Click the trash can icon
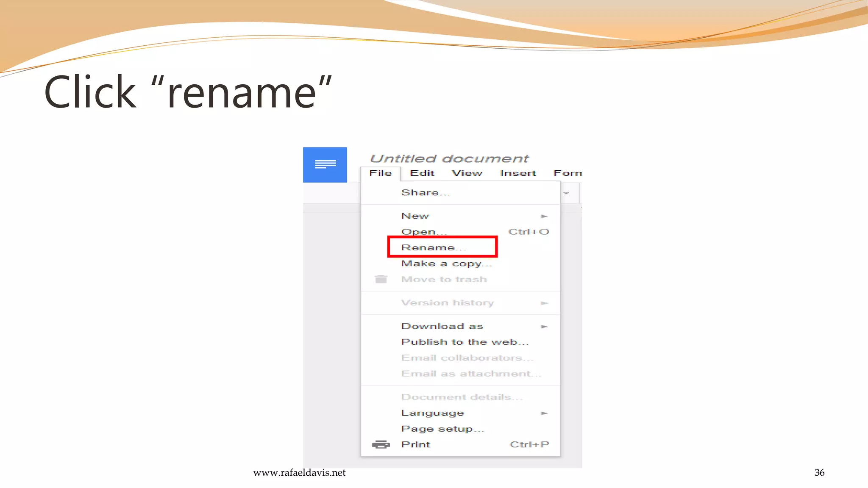Viewport: 868px width, 488px height. pos(381,279)
